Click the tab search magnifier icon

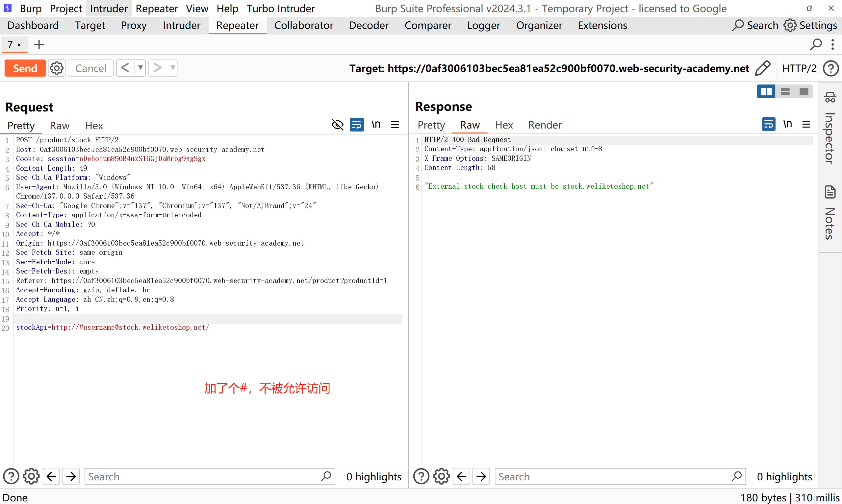pyautogui.click(x=815, y=44)
